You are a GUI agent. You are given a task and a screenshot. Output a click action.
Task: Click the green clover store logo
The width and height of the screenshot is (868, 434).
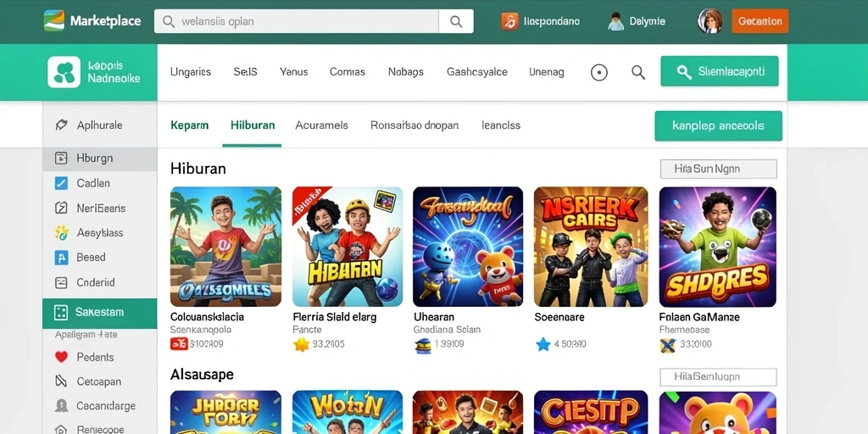coord(64,72)
